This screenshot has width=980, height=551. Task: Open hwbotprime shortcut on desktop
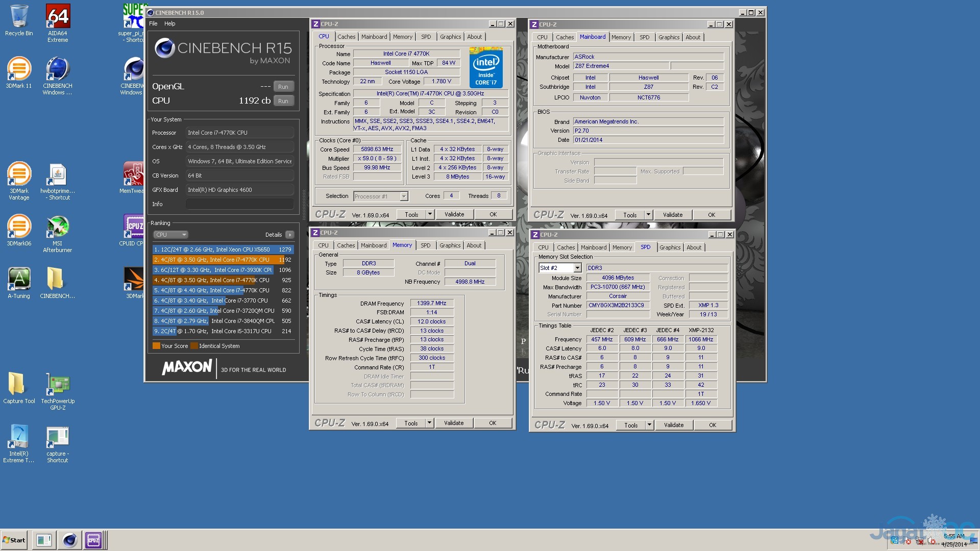tap(58, 181)
